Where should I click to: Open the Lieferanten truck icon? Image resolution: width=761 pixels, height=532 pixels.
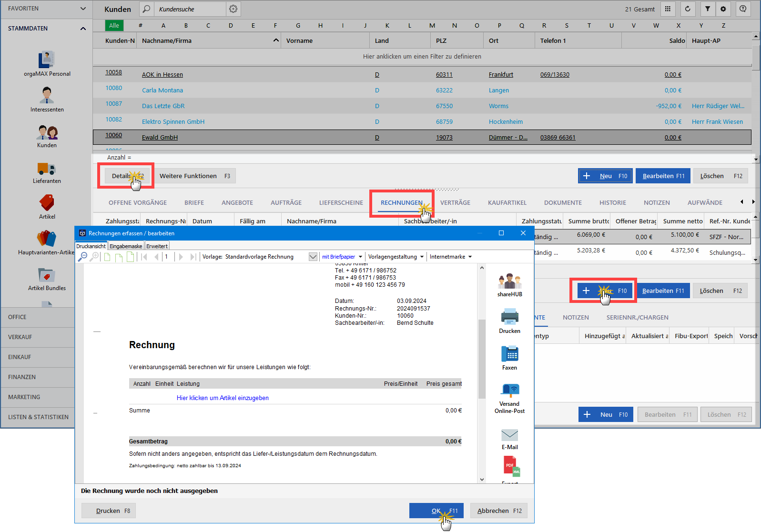(47, 172)
